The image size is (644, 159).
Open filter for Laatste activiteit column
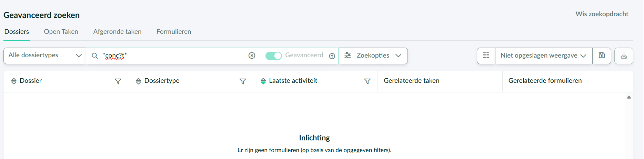coord(367,81)
